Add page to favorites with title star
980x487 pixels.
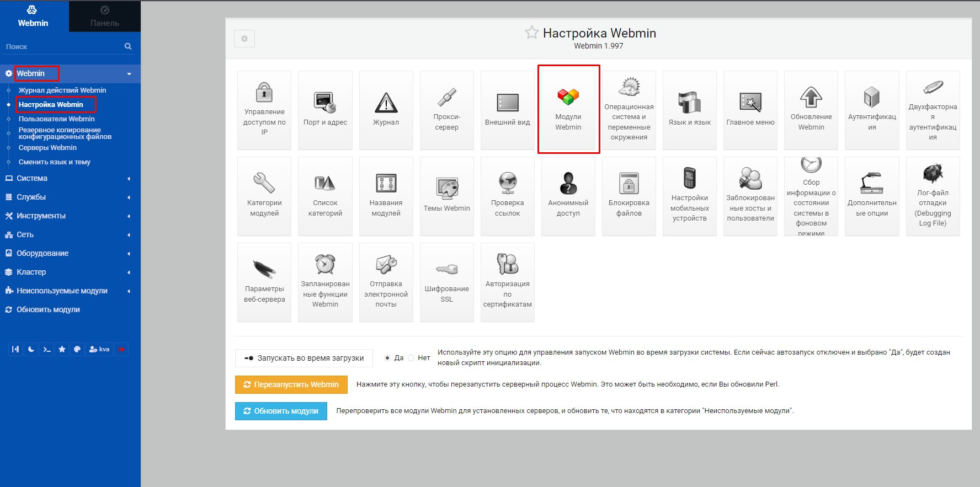[531, 33]
